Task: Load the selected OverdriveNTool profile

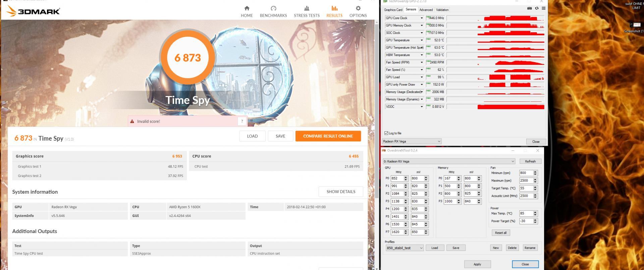Action: 435,248
